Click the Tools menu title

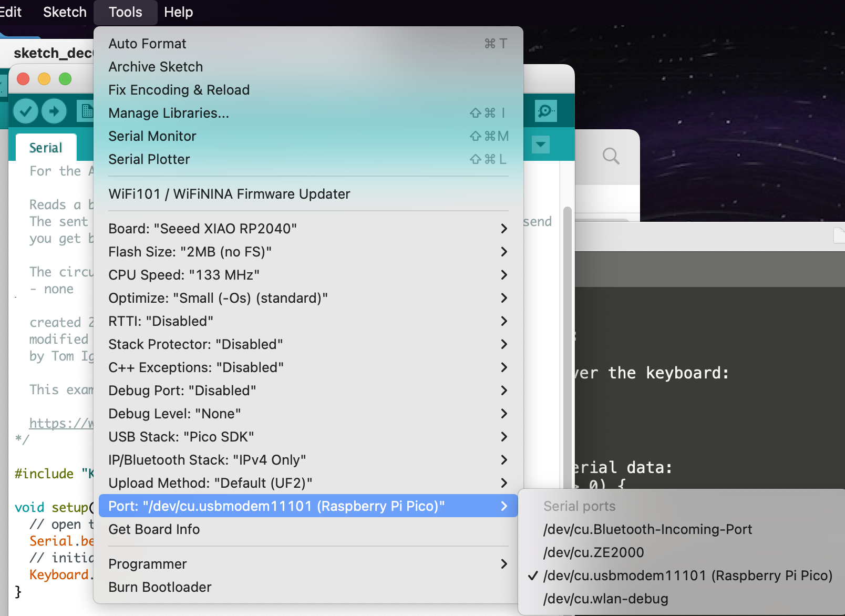coord(125,12)
